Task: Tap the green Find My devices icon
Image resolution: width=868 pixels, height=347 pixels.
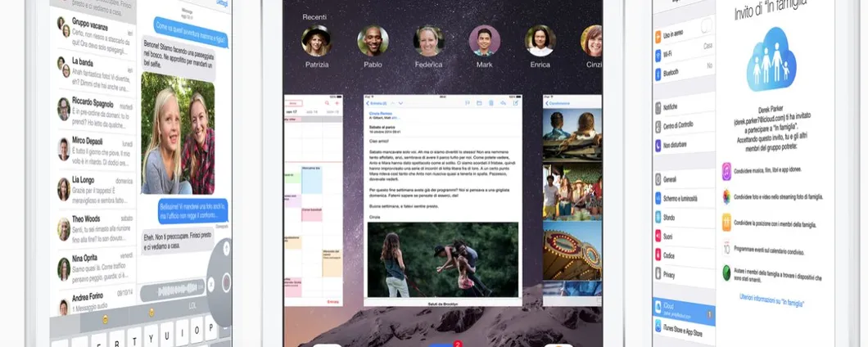Action: coord(727,273)
